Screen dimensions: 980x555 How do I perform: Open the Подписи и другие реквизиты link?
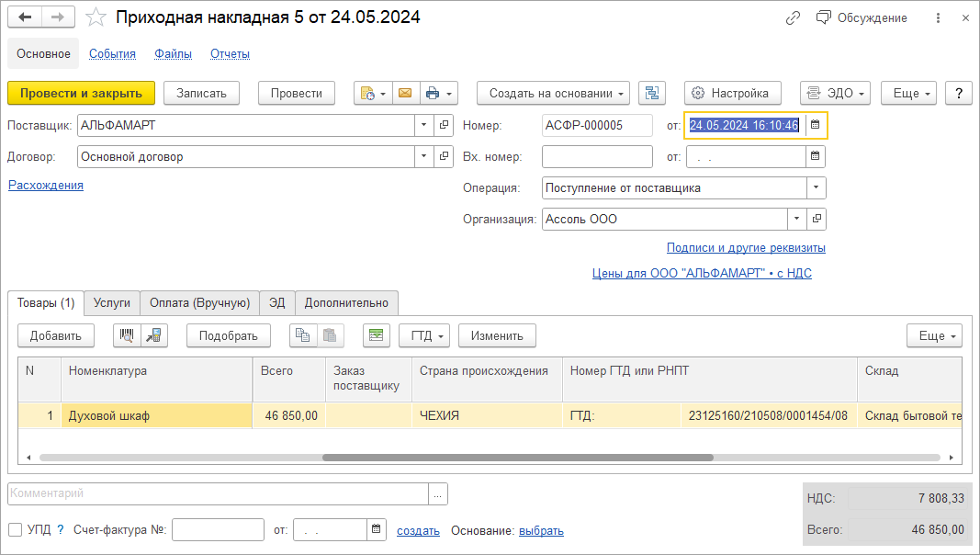pos(745,247)
